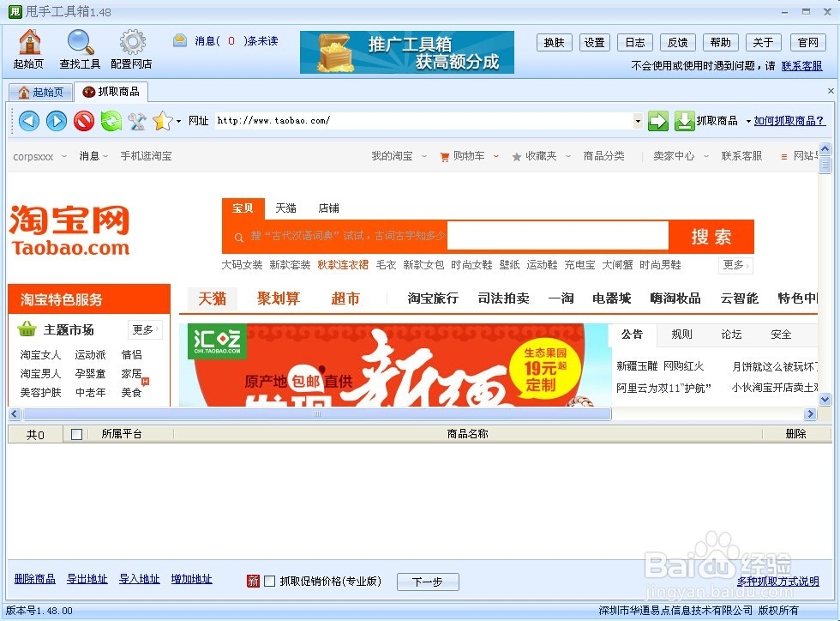Image resolution: width=840 pixels, height=621 pixels.
Task: Open the 联系客服 link in header
Action: point(801,66)
